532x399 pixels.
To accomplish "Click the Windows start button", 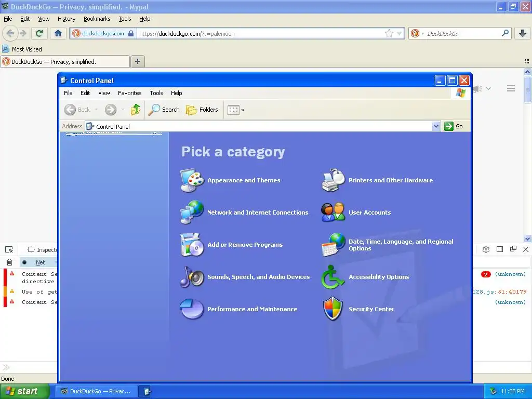I will (x=24, y=391).
